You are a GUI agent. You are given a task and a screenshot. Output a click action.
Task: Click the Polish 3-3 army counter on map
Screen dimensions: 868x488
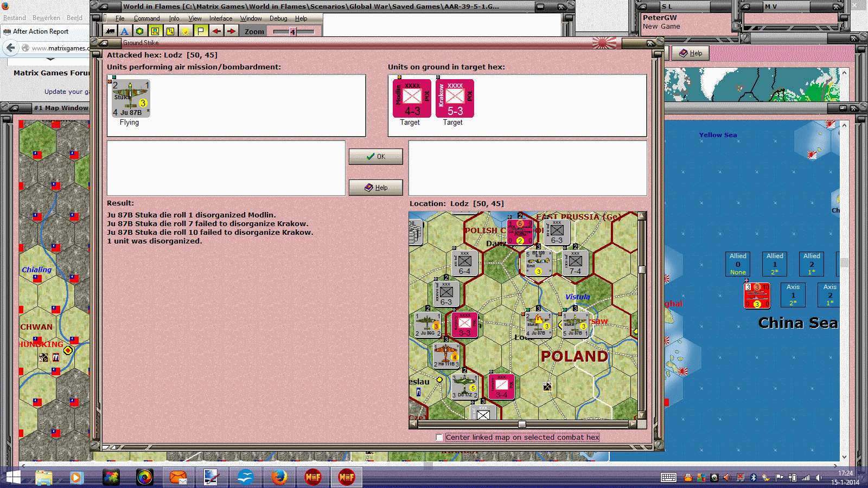(x=464, y=324)
